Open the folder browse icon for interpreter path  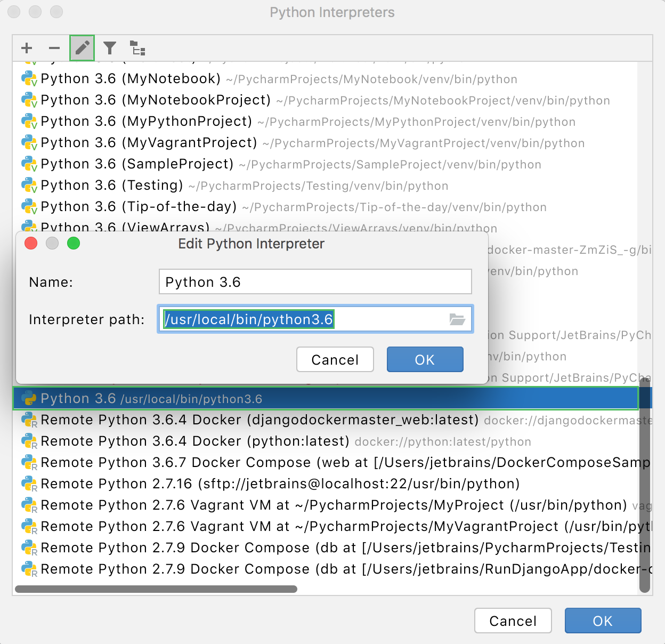[456, 319]
